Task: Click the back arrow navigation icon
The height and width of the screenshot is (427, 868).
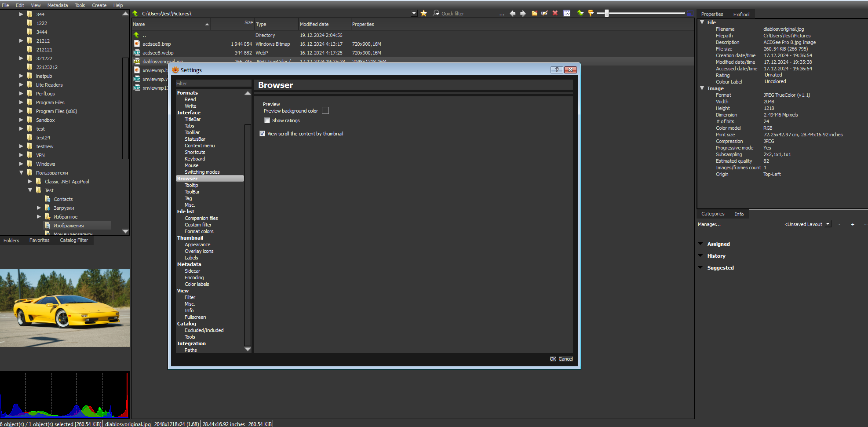Action: (x=512, y=13)
